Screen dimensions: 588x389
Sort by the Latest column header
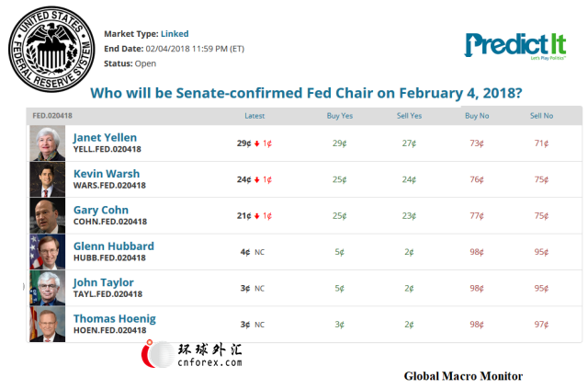[254, 116]
